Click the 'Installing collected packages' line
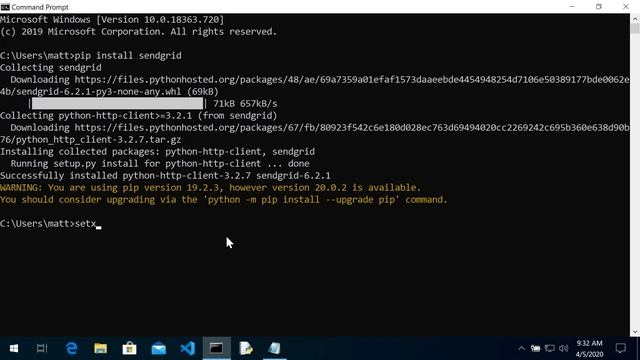Screen dimensions: 640x360 (x=158, y=151)
